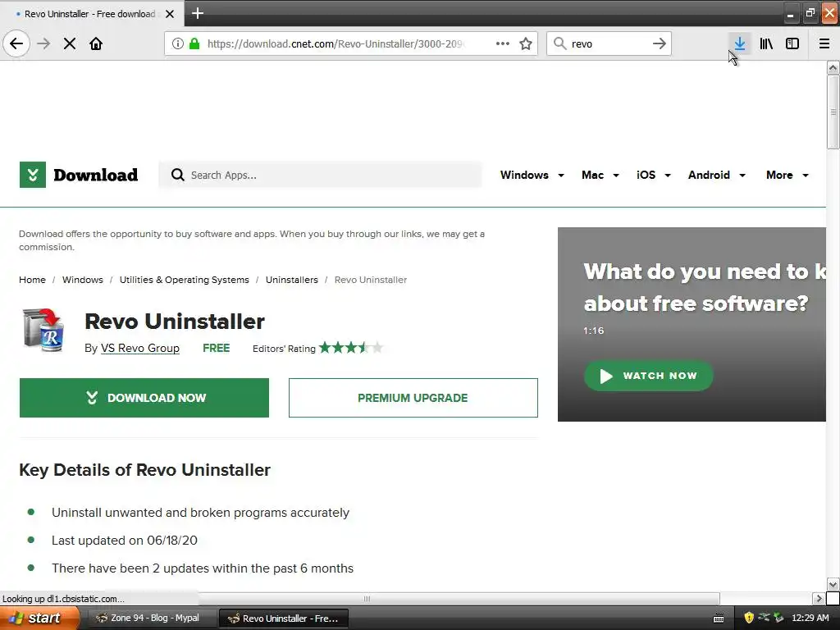This screenshot has width=840, height=630.
Task: Go back to the previous page
Action: [16, 43]
